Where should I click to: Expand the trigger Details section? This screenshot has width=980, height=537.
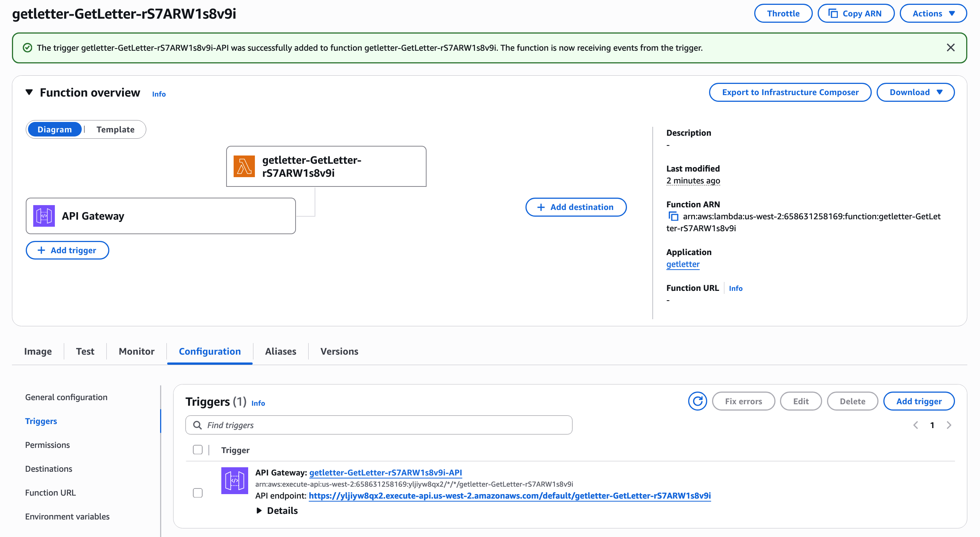(277, 511)
